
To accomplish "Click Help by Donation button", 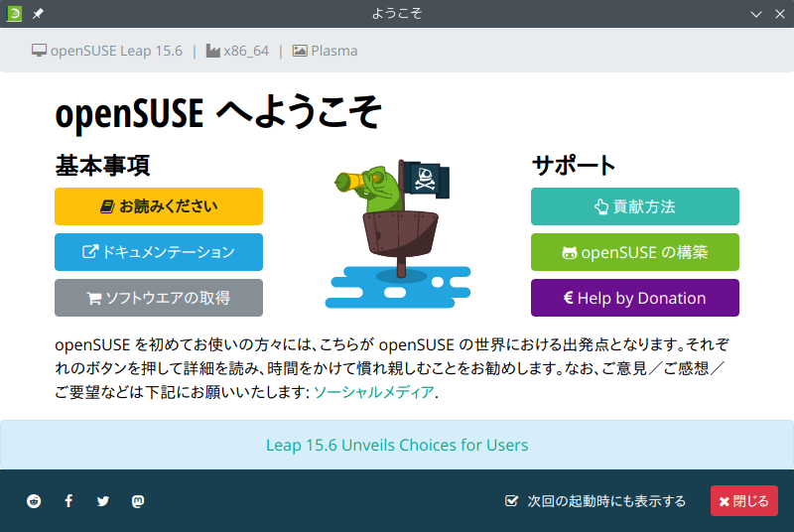I will coord(635,298).
